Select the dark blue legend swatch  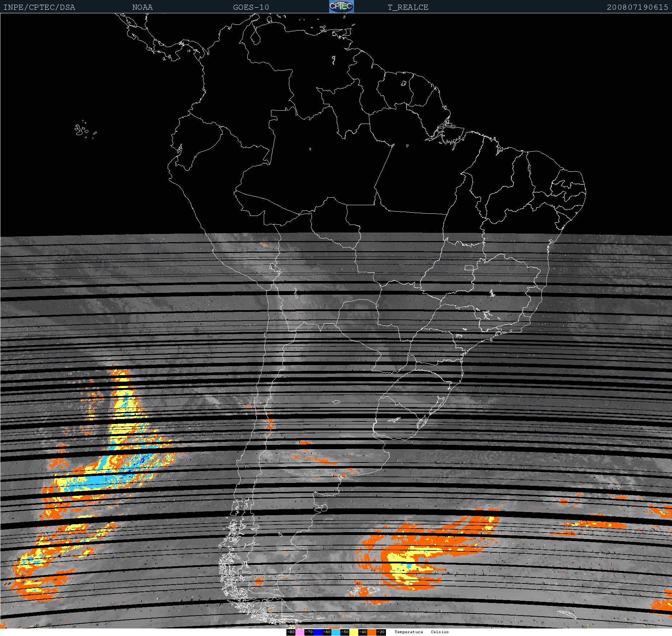[318, 632]
